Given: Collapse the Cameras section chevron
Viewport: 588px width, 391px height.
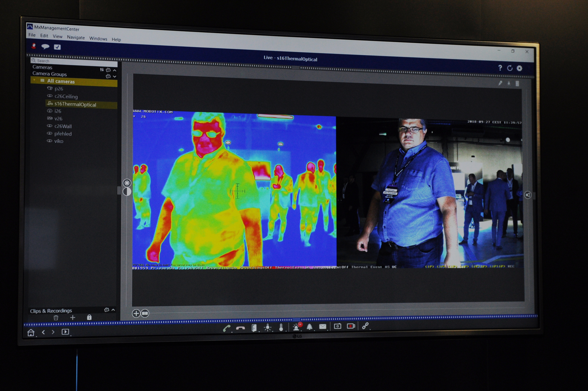Looking at the screenshot, I should coord(115,70).
